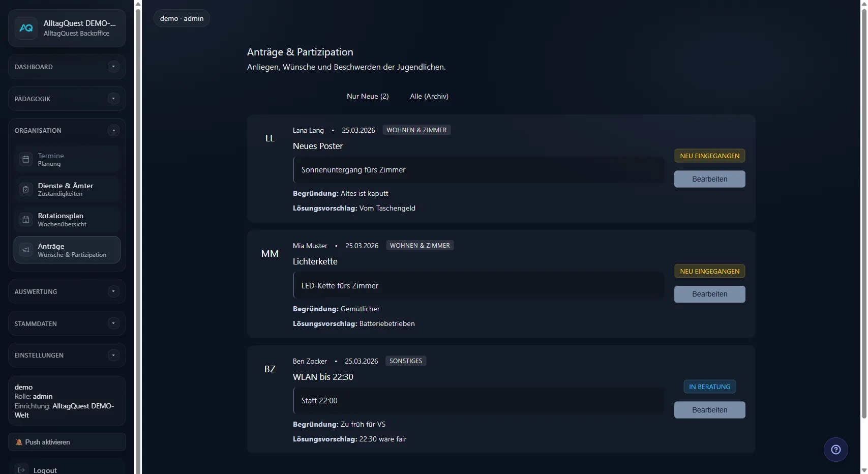Image resolution: width=868 pixels, height=474 pixels.
Task: Switch to Nur Neue (2) tab
Action: pos(367,96)
